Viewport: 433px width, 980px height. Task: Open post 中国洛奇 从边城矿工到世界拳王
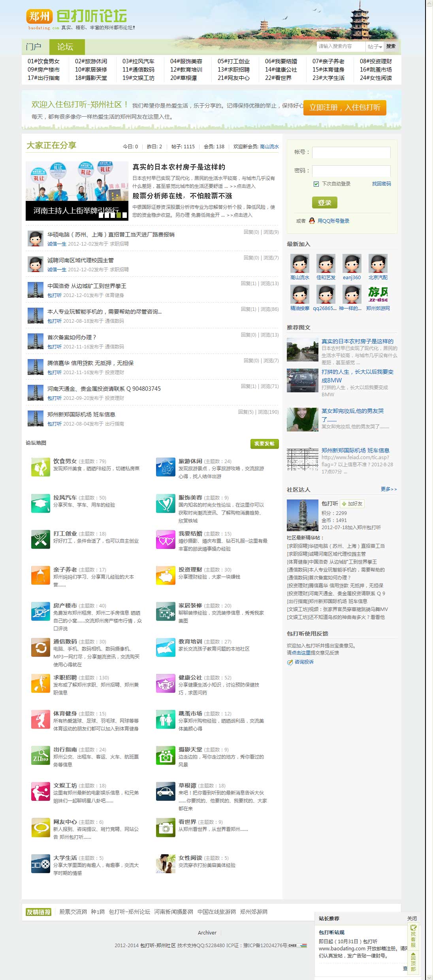(87, 286)
